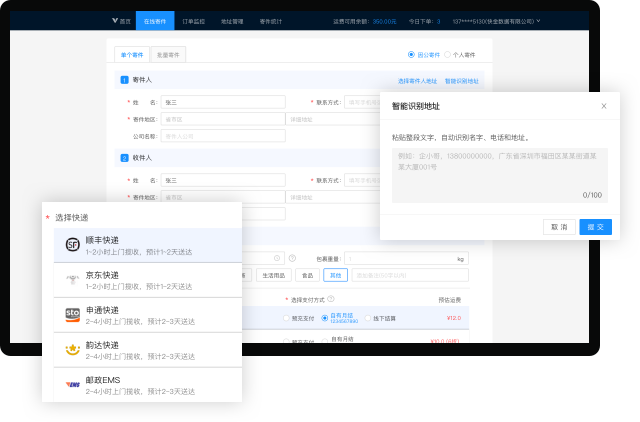Choose 京东快递 courier icon
Viewport: 640px width, 422px height.
pyautogui.click(x=72, y=280)
